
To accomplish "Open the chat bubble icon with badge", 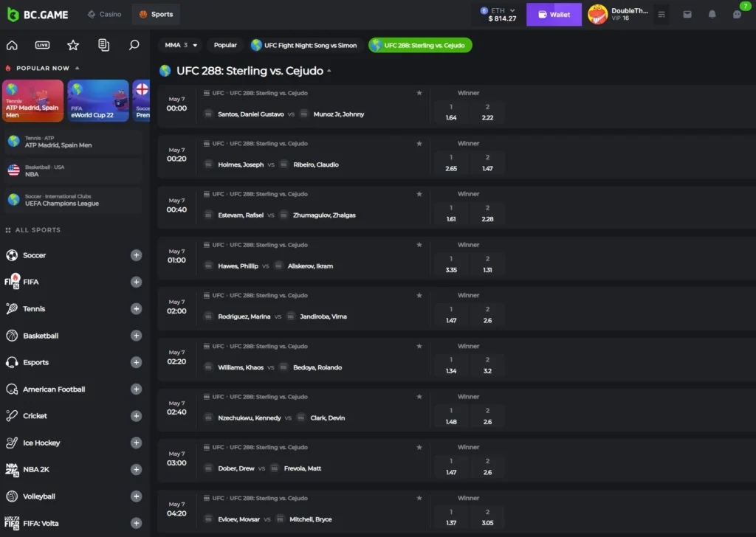I will (x=738, y=15).
